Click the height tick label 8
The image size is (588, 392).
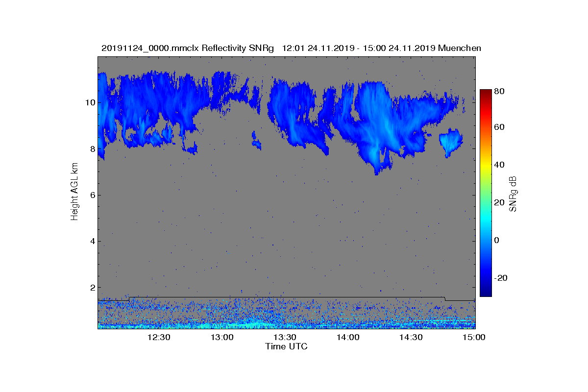tap(92, 149)
